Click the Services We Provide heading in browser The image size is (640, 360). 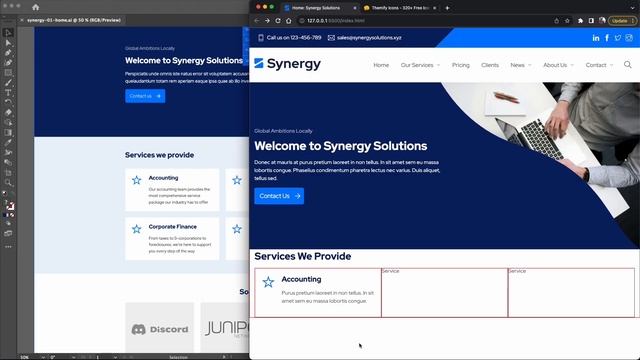[x=302, y=256]
